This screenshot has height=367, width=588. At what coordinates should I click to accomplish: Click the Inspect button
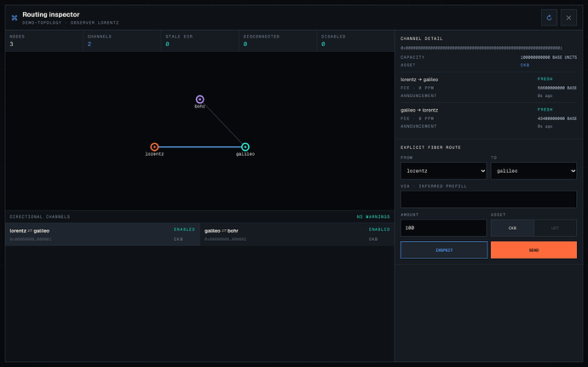tap(444, 250)
